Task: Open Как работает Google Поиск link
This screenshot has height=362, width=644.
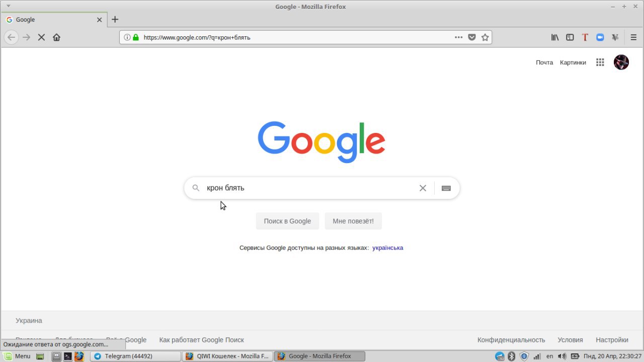Action: coord(201,340)
